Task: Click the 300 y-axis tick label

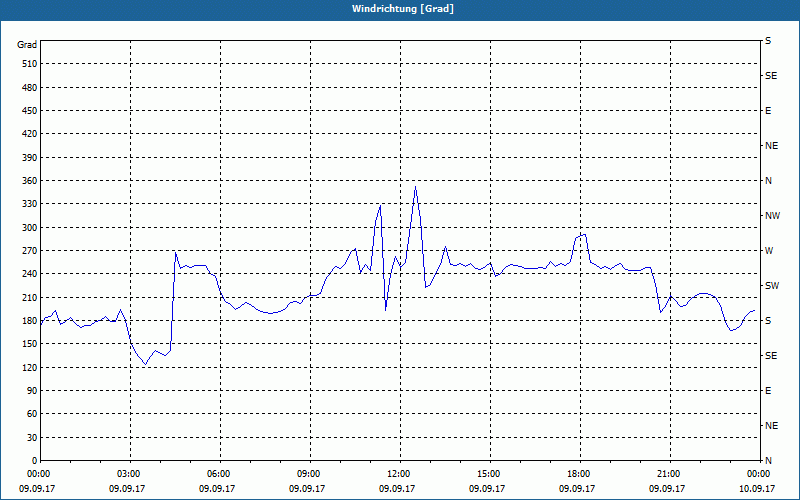Action: 30,228
